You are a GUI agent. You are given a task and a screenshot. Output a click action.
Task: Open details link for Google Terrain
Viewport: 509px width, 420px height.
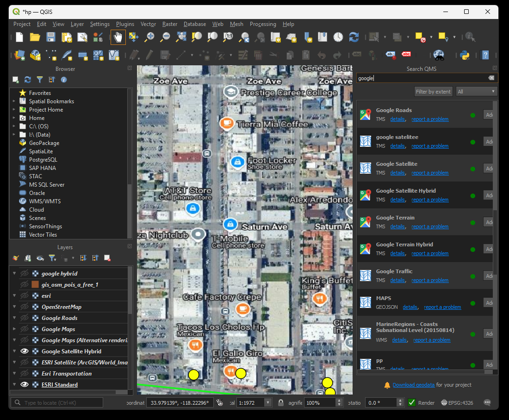click(397, 226)
